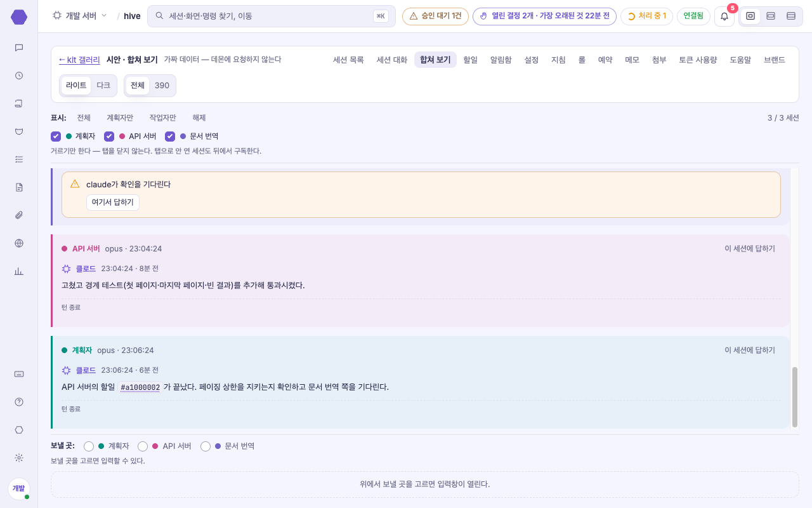812x508 pixels.
Task: Open the 알림함 tab
Action: pyautogui.click(x=501, y=60)
